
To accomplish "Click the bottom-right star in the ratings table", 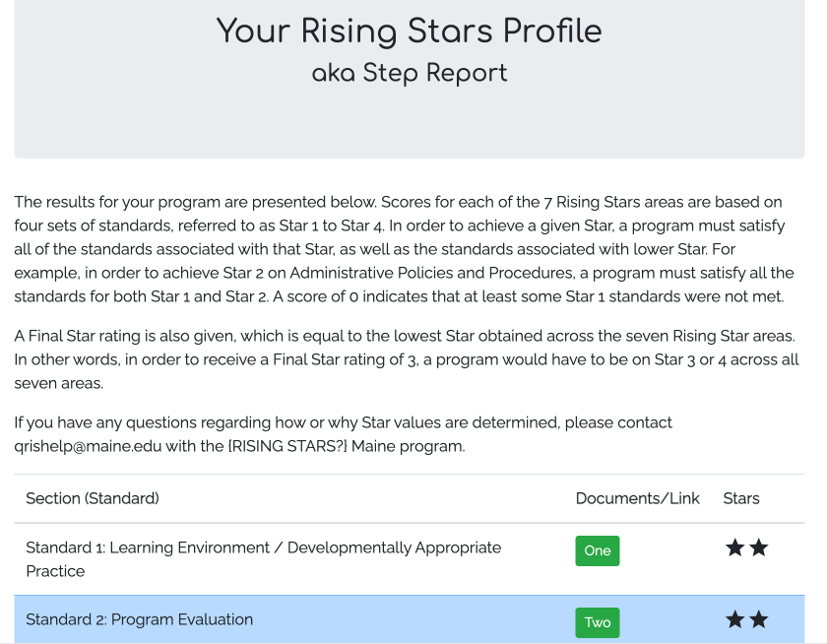I will [x=758, y=620].
